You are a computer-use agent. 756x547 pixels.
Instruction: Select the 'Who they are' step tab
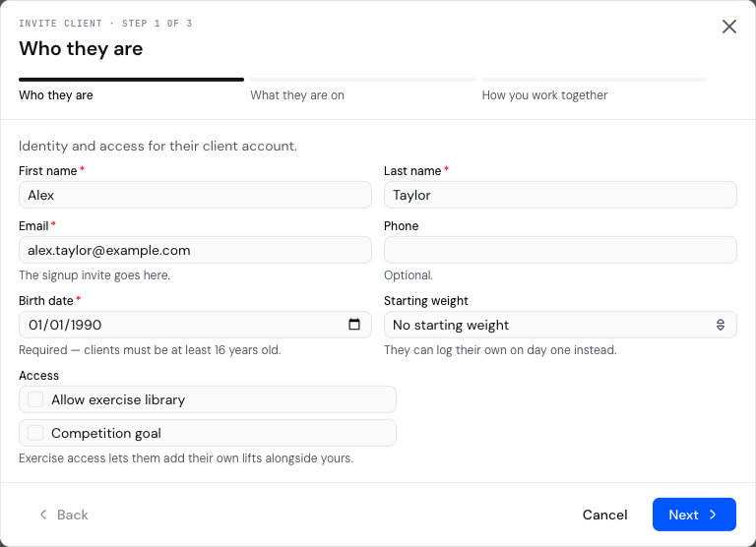pyautogui.click(x=131, y=90)
